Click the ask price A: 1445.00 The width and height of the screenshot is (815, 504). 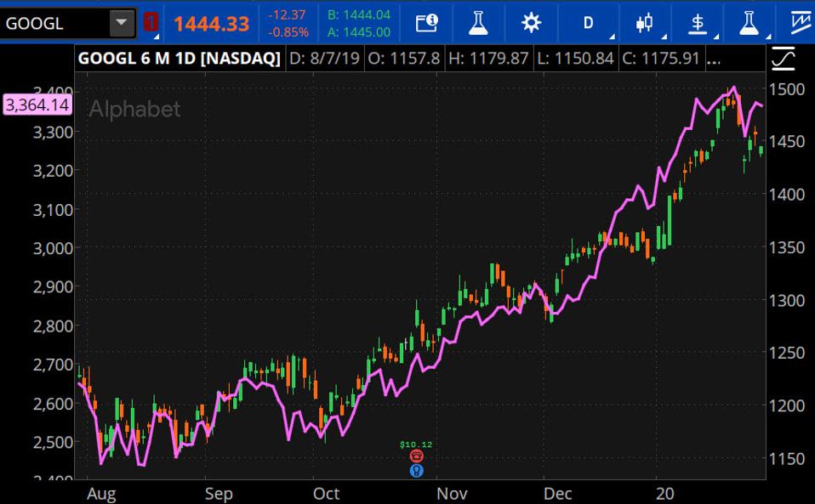[359, 32]
